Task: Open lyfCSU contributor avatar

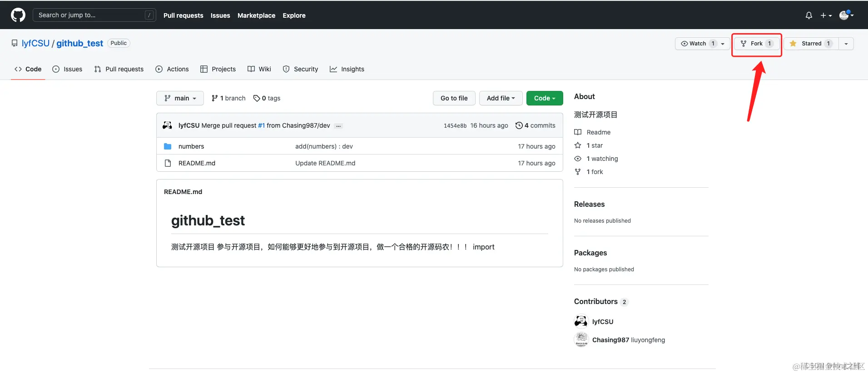Action: [581, 321]
